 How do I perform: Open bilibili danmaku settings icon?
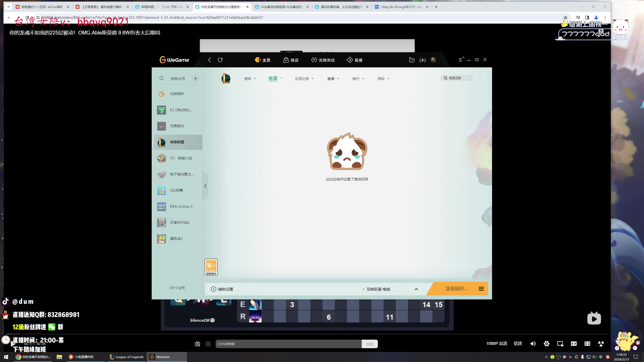click(x=208, y=344)
